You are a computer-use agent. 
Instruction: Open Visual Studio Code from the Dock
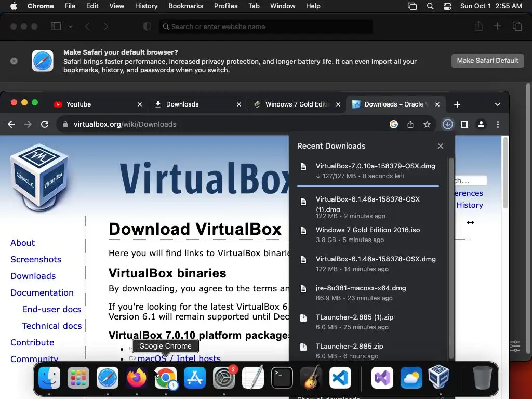coord(340,378)
